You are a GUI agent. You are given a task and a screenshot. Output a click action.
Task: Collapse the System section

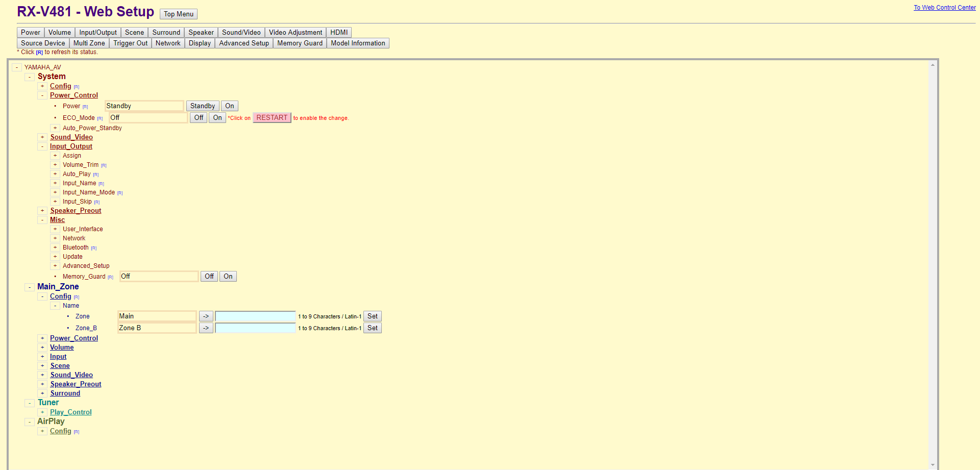coord(30,77)
